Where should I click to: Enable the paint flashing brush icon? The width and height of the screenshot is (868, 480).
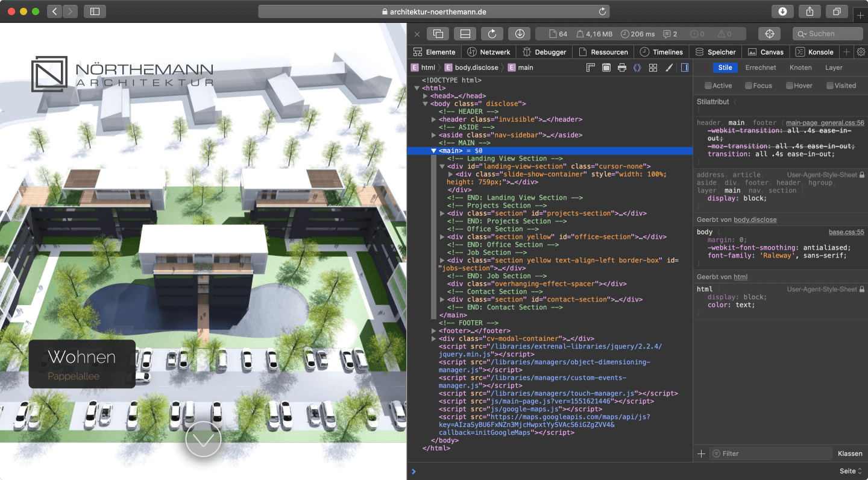668,68
